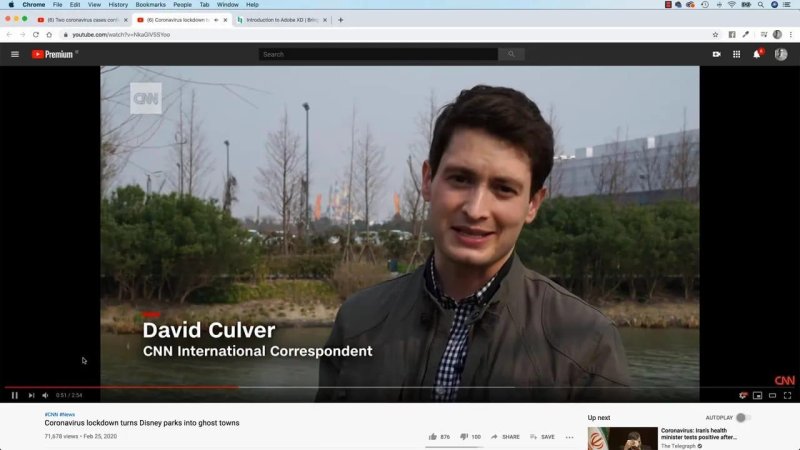
Task: Open the notifications bell
Action: coord(757,54)
